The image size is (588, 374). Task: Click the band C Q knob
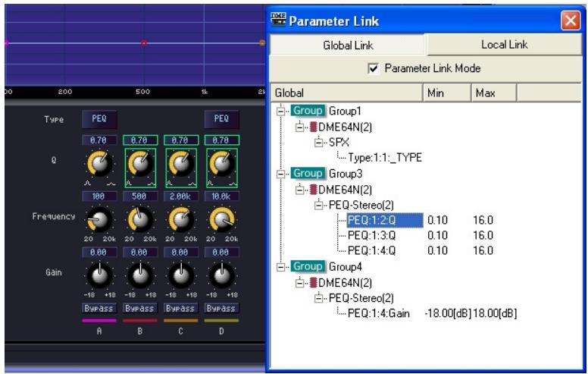tap(181, 164)
